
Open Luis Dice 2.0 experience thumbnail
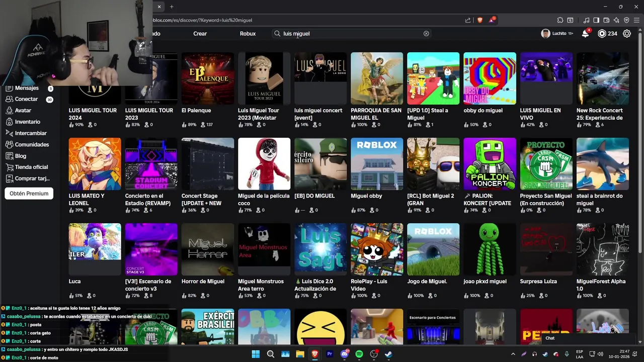tap(320, 249)
